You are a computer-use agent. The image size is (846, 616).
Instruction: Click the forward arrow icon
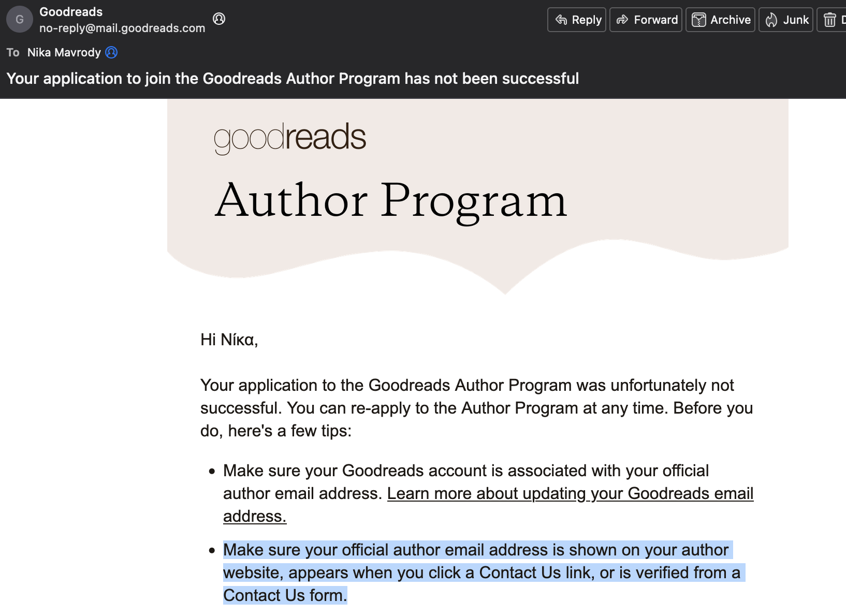pyautogui.click(x=622, y=20)
